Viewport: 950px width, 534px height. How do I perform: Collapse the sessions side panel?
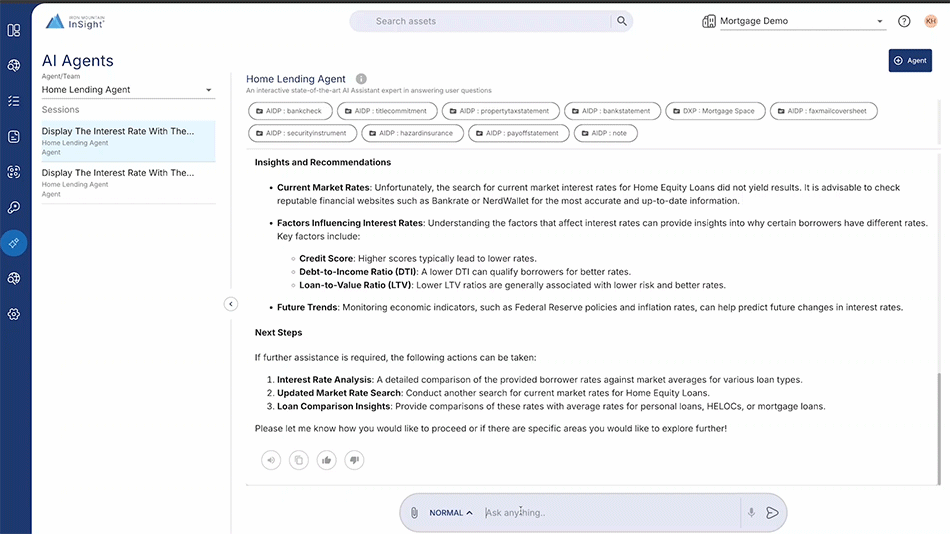pos(230,304)
